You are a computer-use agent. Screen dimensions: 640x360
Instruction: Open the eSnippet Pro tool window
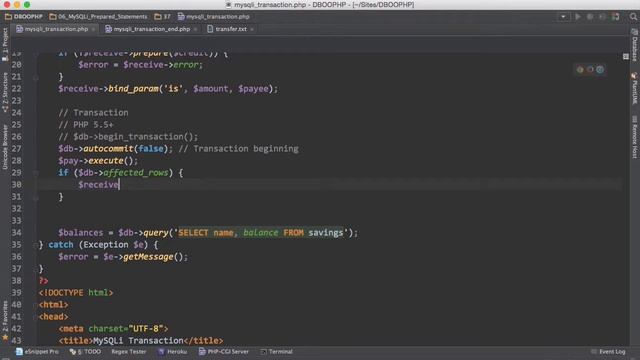point(37,351)
